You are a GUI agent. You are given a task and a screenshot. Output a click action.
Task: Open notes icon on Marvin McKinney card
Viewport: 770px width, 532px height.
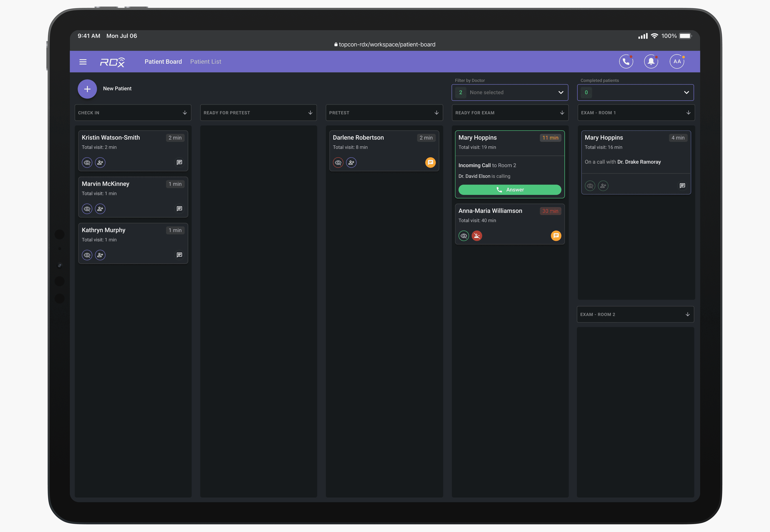click(179, 209)
